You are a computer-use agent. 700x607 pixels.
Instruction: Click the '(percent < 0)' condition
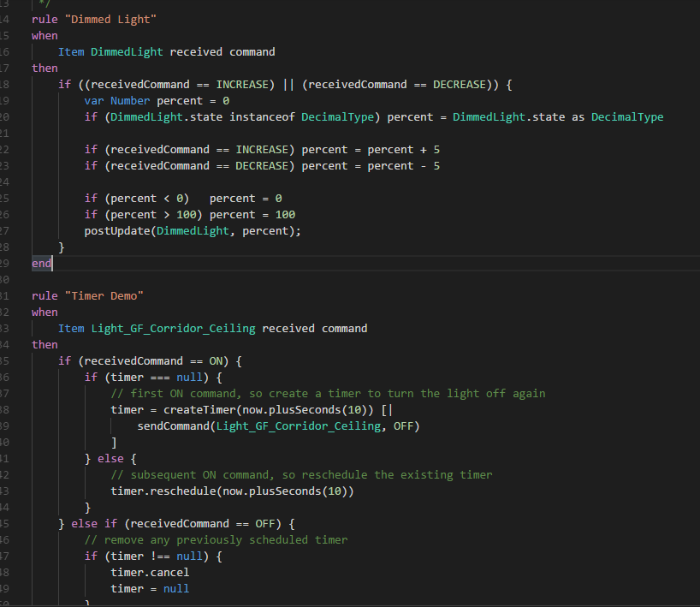pos(147,199)
